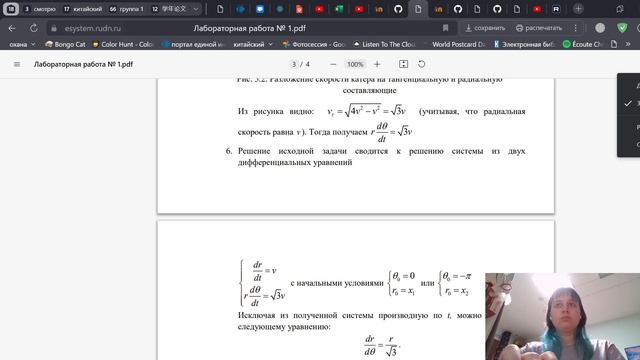Switch to the green icon tab
This screenshot has height=360, width=640.
point(339,9)
